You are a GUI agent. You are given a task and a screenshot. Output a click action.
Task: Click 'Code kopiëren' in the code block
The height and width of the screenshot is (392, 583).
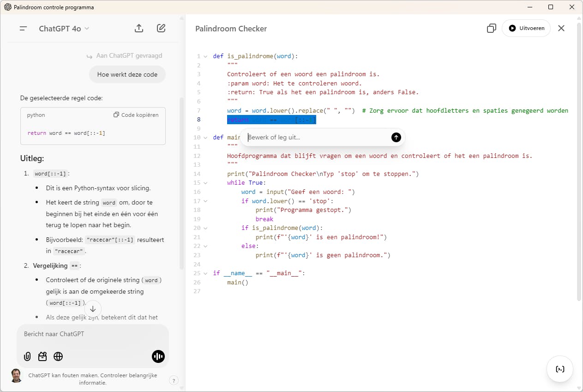click(136, 115)
